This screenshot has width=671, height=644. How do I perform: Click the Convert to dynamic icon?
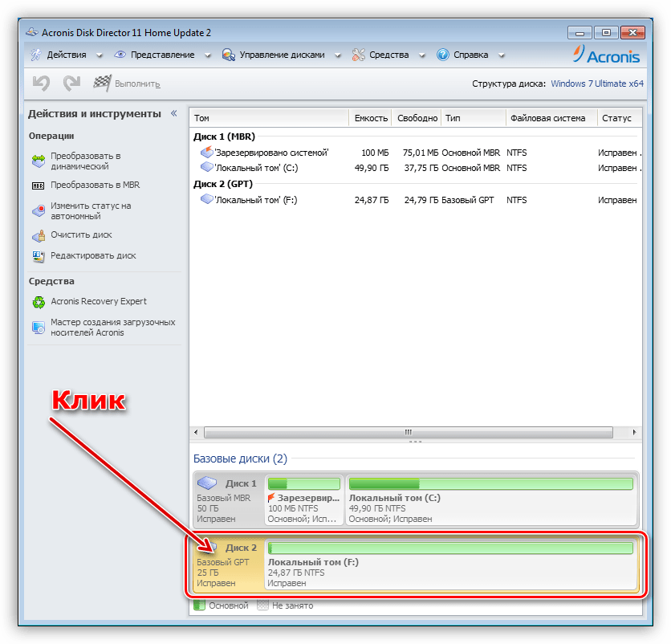point(39,161)
